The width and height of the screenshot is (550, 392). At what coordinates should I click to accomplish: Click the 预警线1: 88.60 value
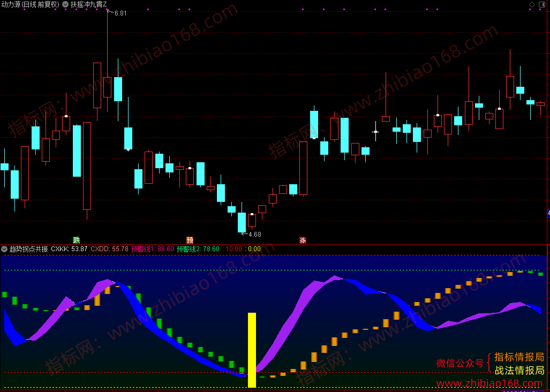point(153,250)
